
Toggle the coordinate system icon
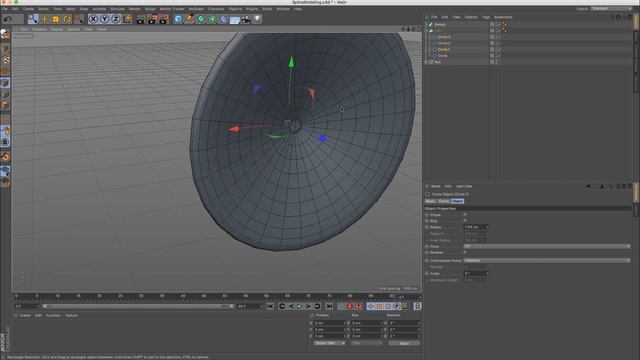(x=127, y=19)
